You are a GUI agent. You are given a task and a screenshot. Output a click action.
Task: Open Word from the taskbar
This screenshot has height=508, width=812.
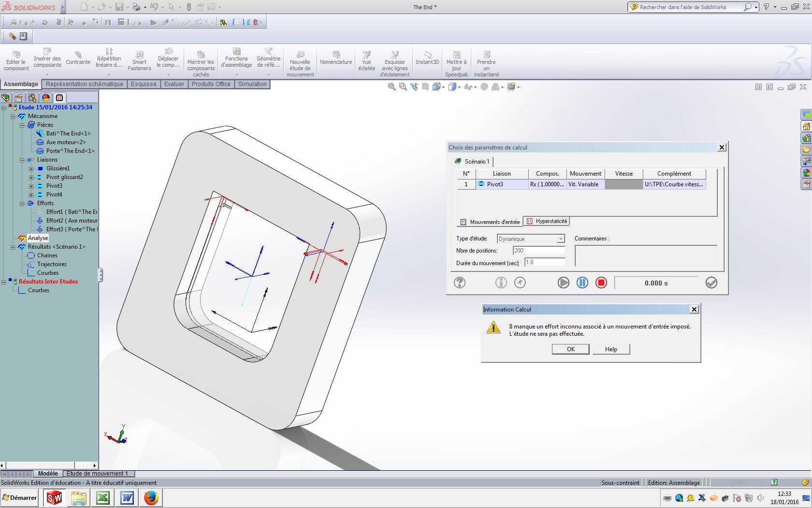pos(127,497)
